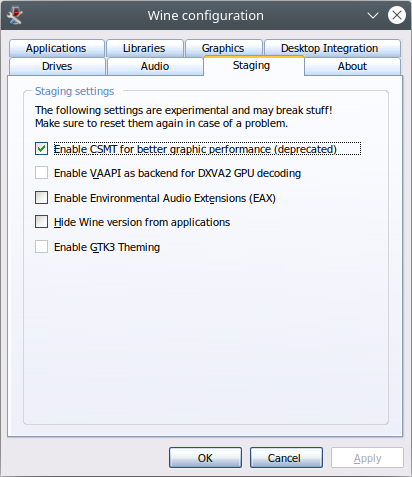Image resolution: width=412 pixels, height=477 pixels.
Task: Enable GTK3 Theming checkbox
Action: tap(41, 247)
